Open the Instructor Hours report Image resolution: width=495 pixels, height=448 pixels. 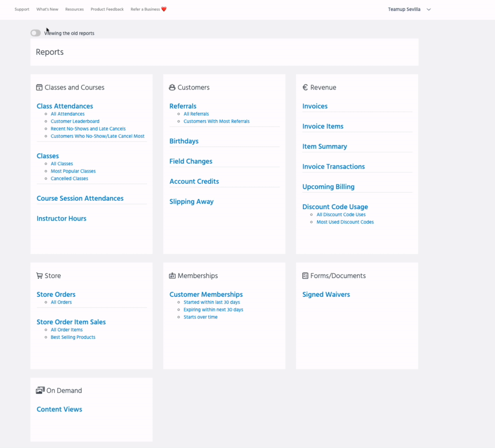pyautogui.click(x=61, y=219)
